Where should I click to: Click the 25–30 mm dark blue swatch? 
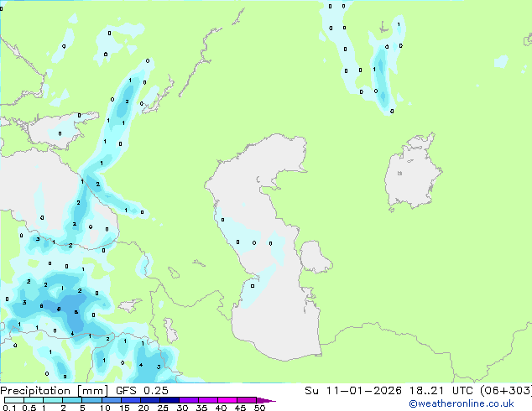[x=169, y=400]
